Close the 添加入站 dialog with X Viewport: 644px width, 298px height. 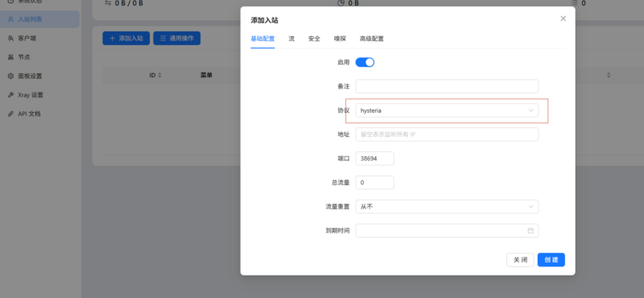[563, 19]
